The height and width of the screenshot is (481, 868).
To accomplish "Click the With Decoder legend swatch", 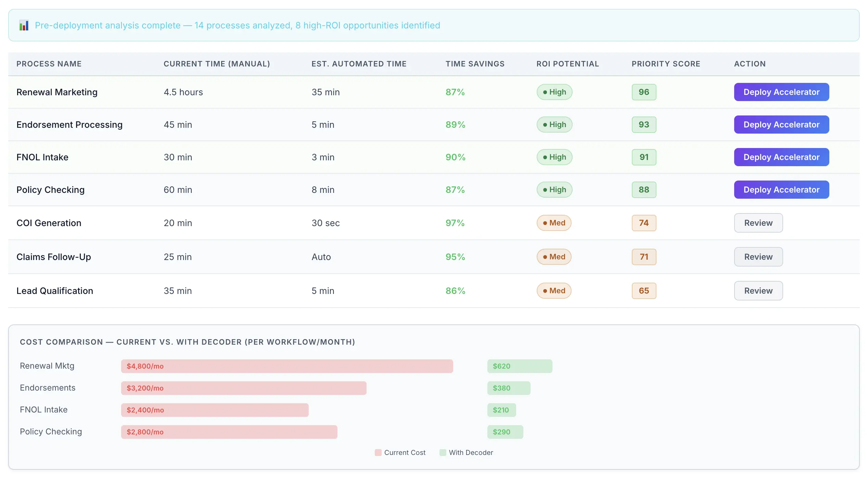I will coord(443,453).
